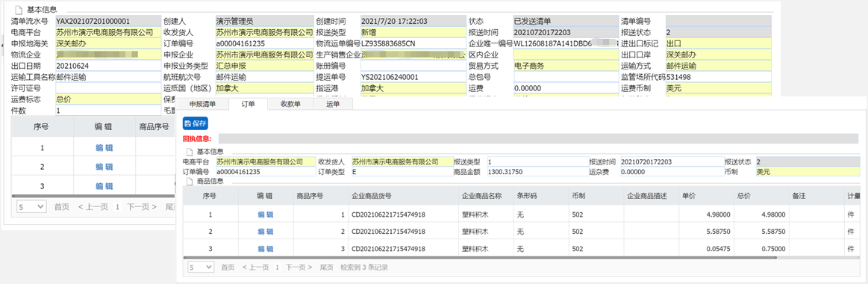Go to 首页 in order panel pagination
868x284 pixels.
[x=228, y=268]
